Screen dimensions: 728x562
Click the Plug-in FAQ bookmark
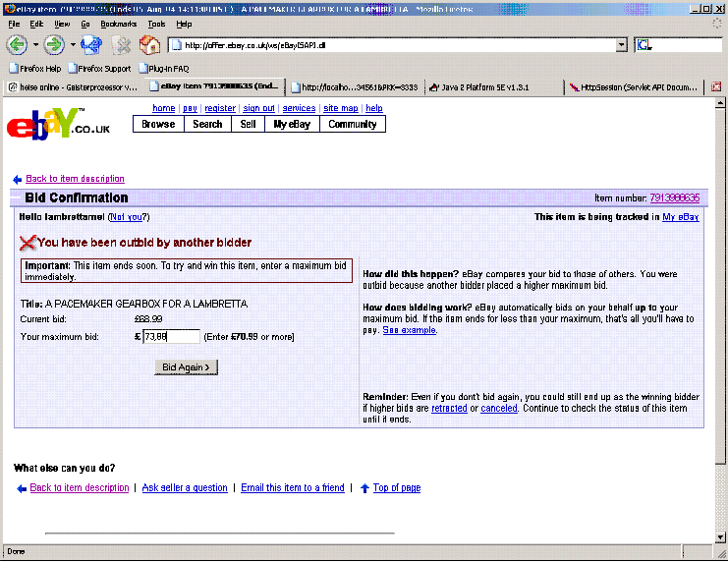click(x=164, y=69)
